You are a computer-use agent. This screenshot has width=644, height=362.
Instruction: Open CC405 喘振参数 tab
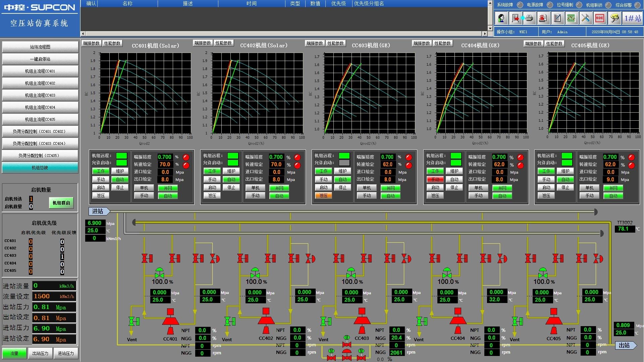pos(534,44)
